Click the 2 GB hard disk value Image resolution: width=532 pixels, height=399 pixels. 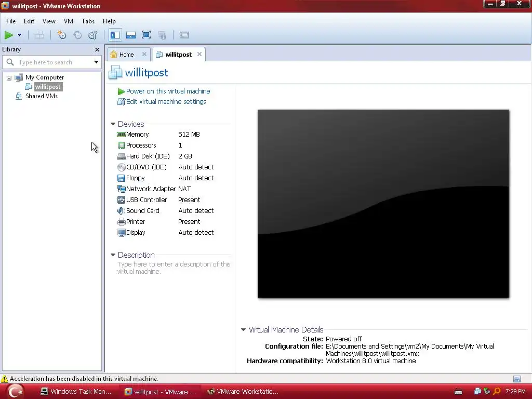coord(185,156)
